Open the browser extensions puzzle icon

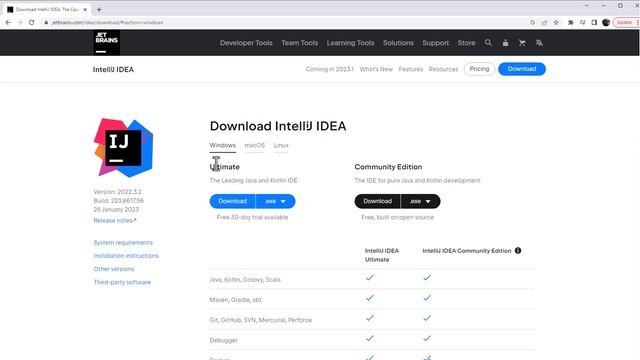coord(571,22)
